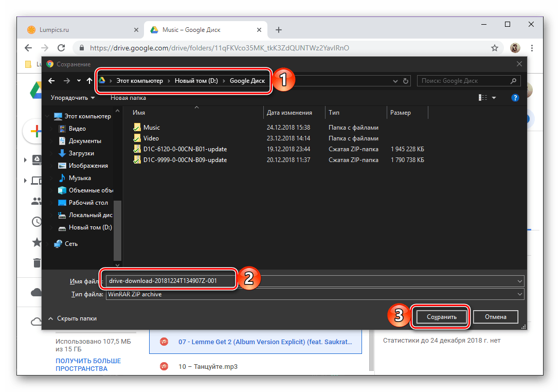The height and width of the screenshot is (392, 560).
Task: Click the refresh icon beside address bar
Action: (406, 81)
